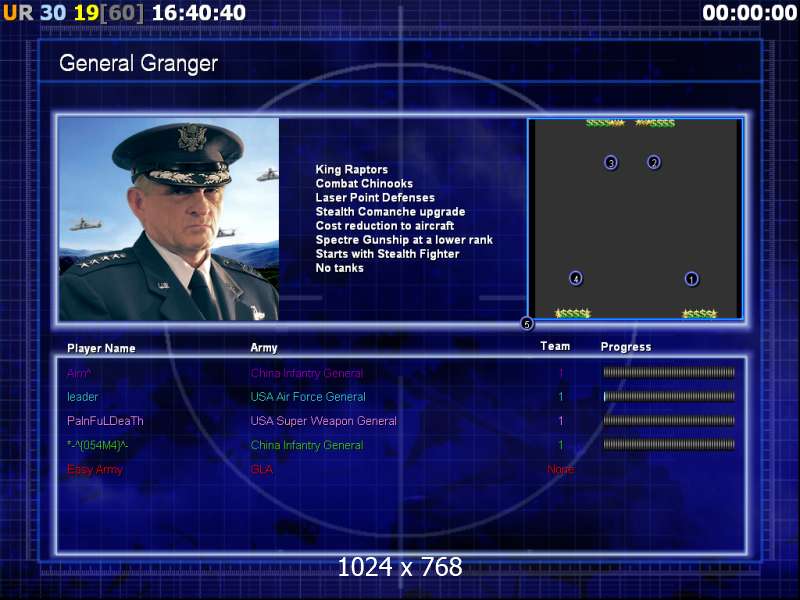Click the bottom-right supply cash icon on the map

(x=699, y=313)
